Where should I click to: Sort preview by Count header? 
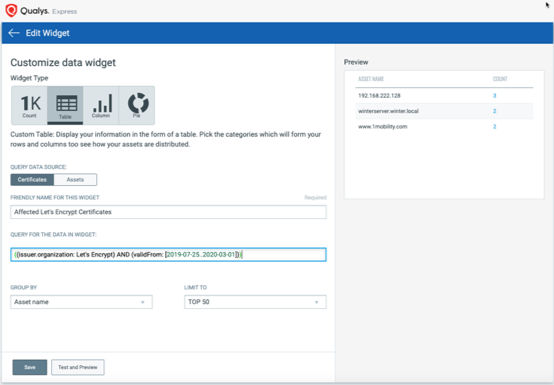(x=500, y=78)
